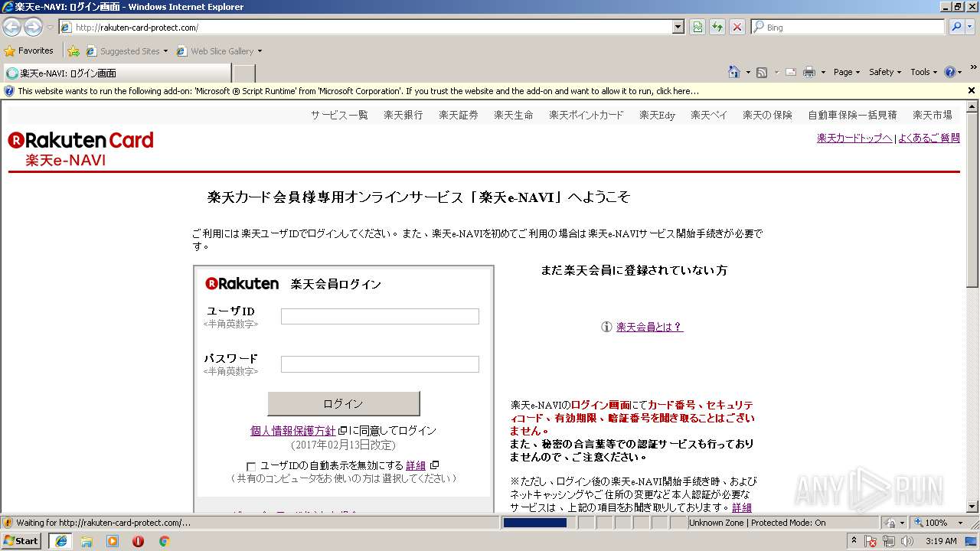Screen dimensions: 980x551
Task: Toggle disable user ID auto-display checkbox
Action: tap(251, 466)
